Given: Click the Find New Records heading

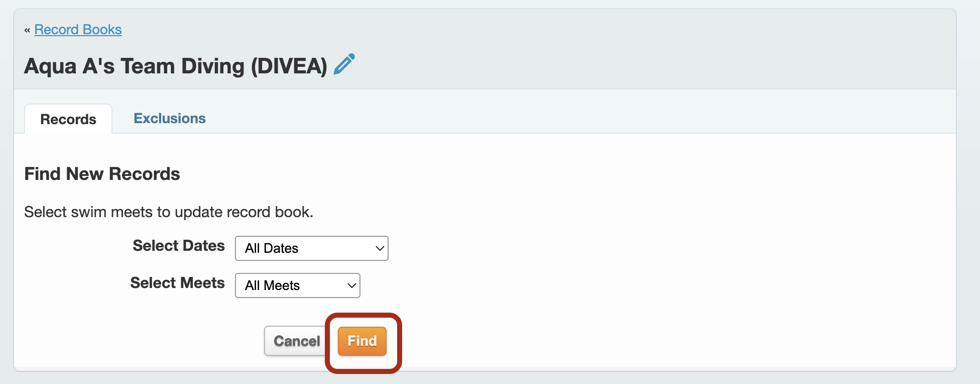Looking at the screenshot, I should pos(102,174).
